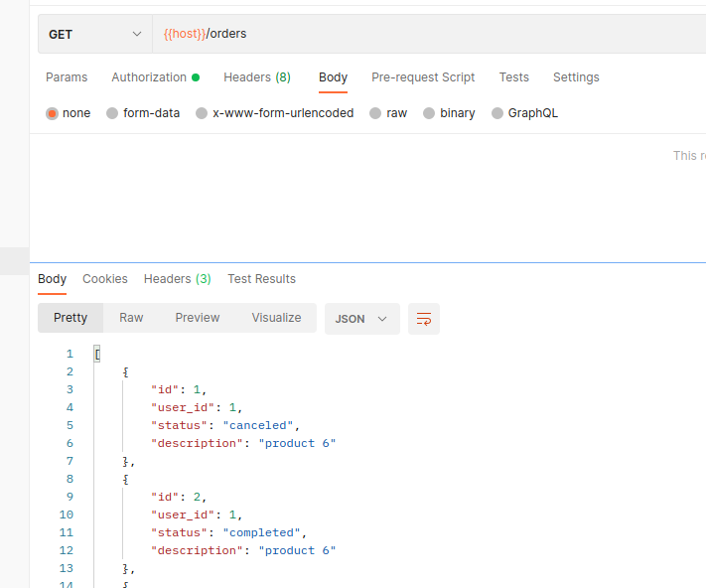Click the green Authorization status dot
The height and width of the screenshot is (588, 706).
tap(196, 77)
